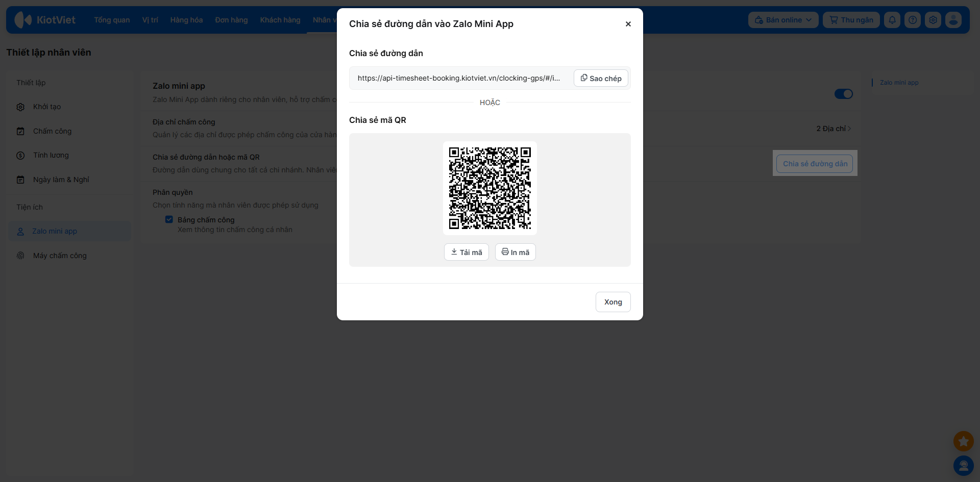Click the person icon beside Zalo mini app
This screenshot has height=482, width=980.
20,232
